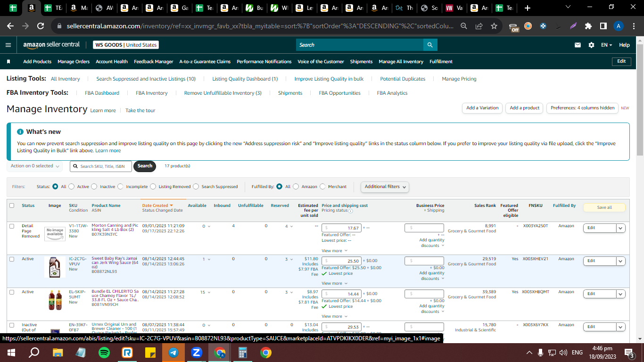
Task: Open the Edit dropdown arrow for EL CHILERITO bundle
Action: coord(621,294)
